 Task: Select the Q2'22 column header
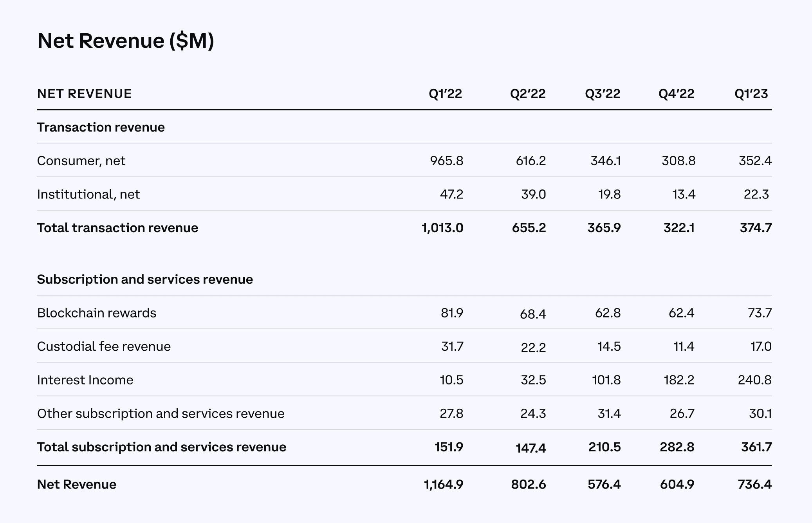tap(527, 94)
